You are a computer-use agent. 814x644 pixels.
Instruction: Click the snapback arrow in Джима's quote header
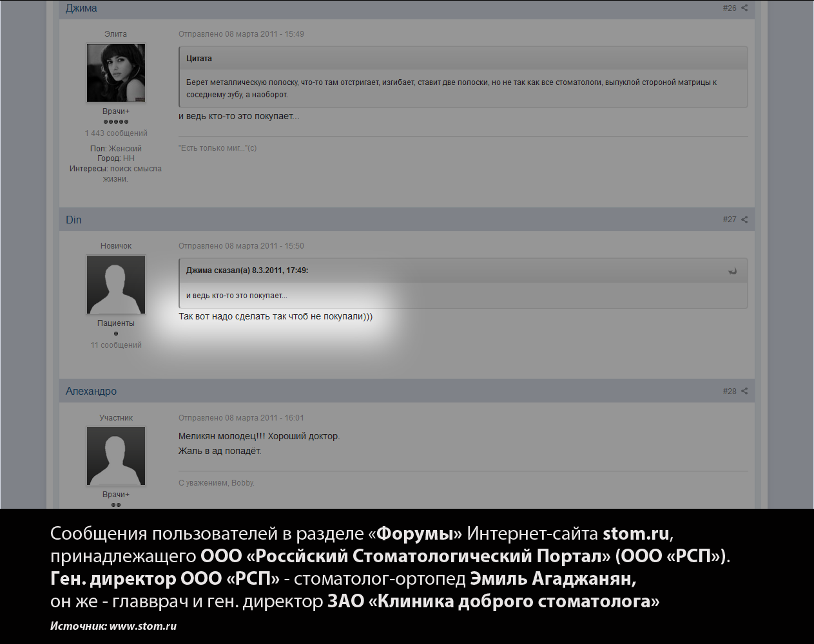pos(732,271)
